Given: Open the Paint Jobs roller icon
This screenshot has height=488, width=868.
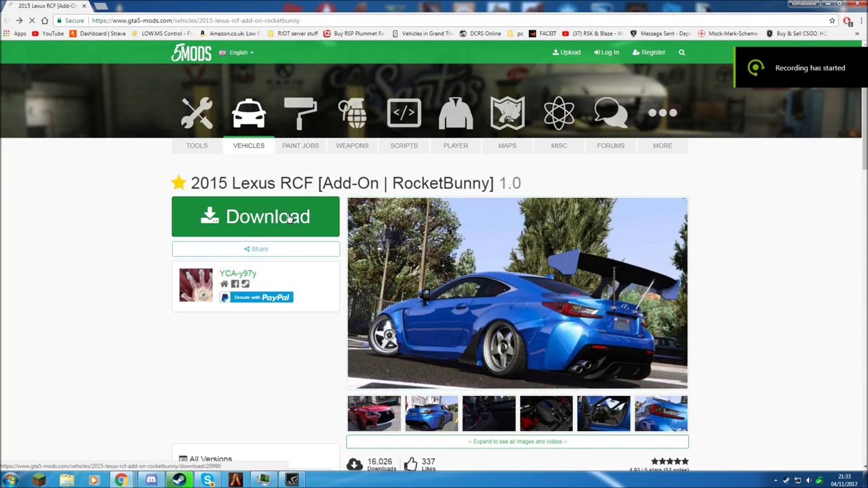Looking at the screenshot, I should tap(300, 113).
